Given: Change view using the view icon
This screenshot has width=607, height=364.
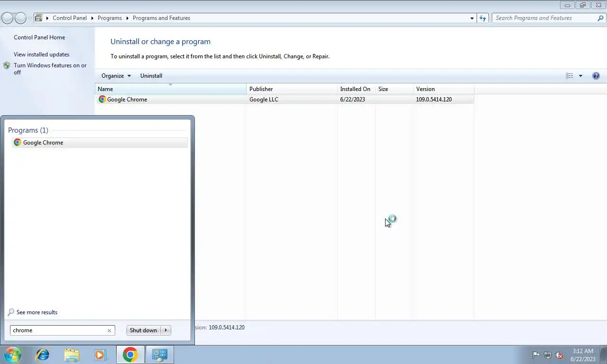Looking at the screenshot, I should (x=570, y=76).
